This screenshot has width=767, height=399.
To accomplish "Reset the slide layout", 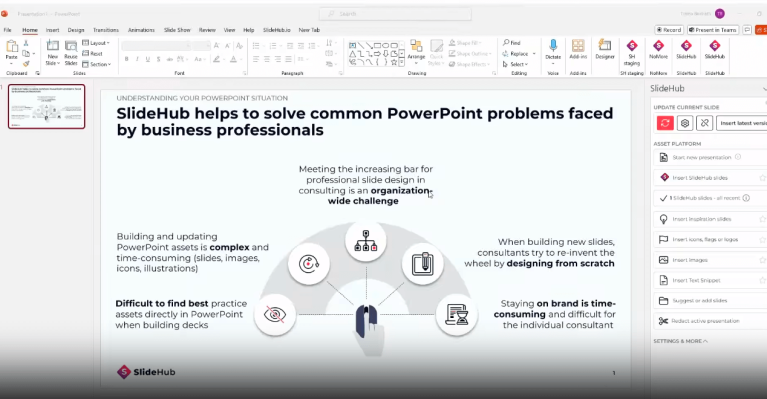I will (x=92, y=53).
